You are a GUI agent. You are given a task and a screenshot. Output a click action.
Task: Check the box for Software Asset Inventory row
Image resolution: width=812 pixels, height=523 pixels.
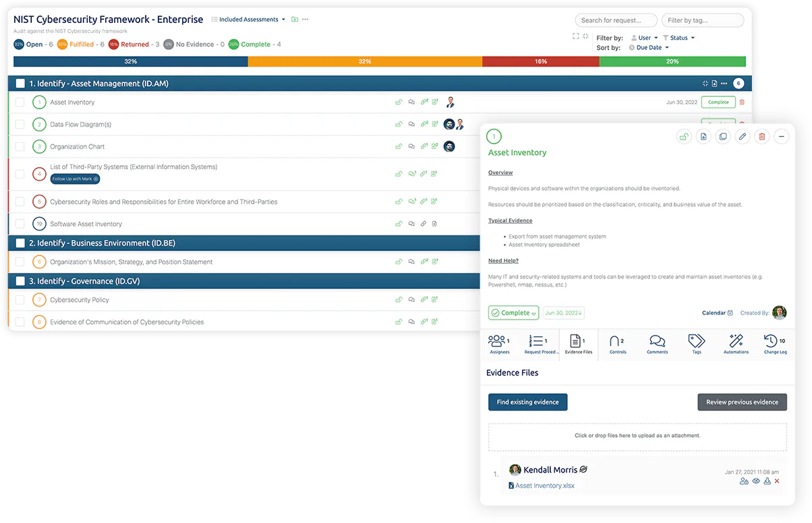[x=20, y=224]
